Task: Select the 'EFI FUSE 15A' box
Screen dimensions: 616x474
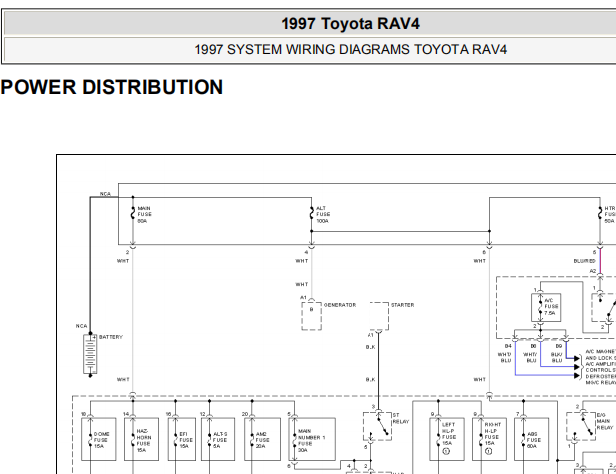Action: click(182, 439)
